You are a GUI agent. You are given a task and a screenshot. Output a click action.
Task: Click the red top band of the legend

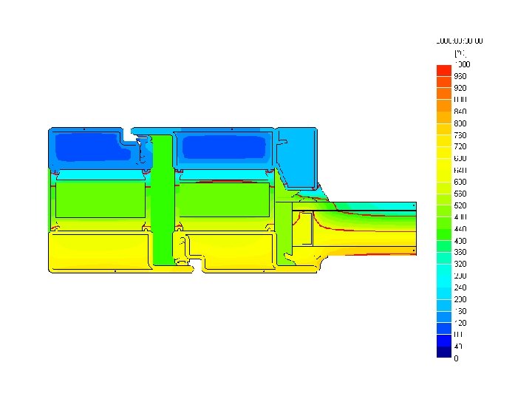coord(444,70)
